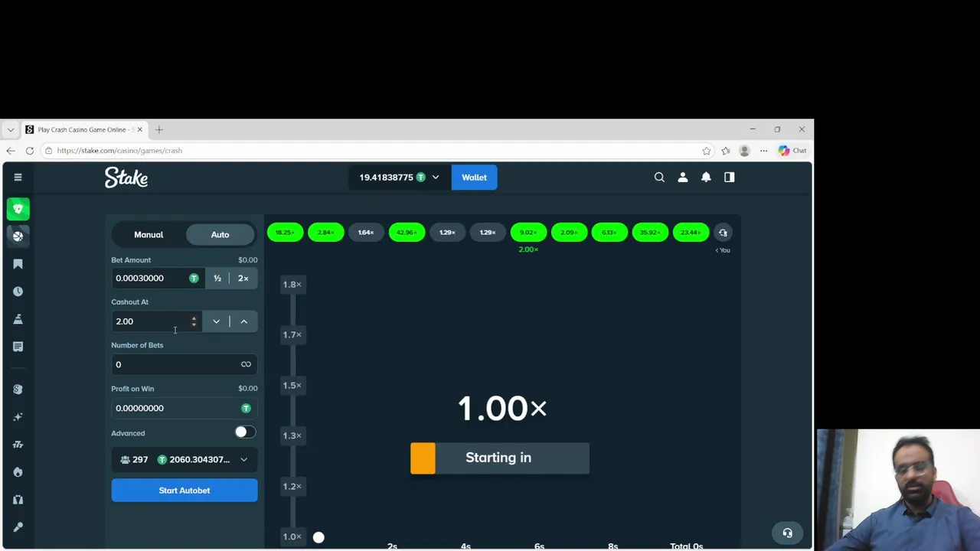Open a new browser tab
Viewport: 980px width, 551px height.
click(159, 129)
